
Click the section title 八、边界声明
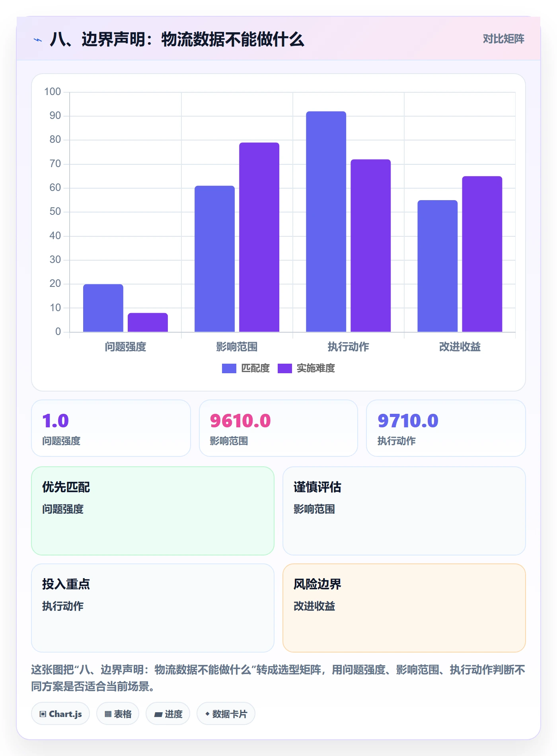pyautogui.click(x=177, y=39)
